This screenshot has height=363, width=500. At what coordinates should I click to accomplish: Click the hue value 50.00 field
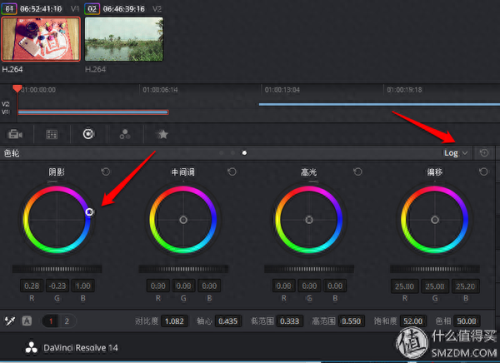pyautogui.click(x=467, y=321)
